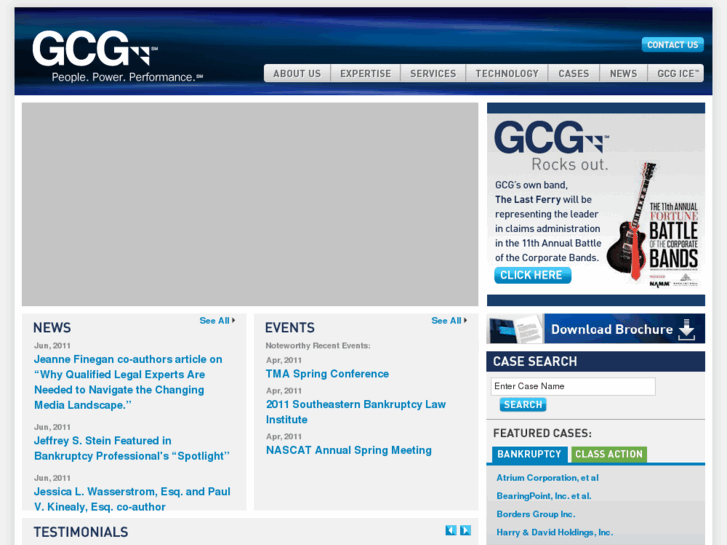The width and height of the screenshot is (727, 545).
Task: Open Jessica L. Wasserstrom co-author news item
Action: [132, 499]
